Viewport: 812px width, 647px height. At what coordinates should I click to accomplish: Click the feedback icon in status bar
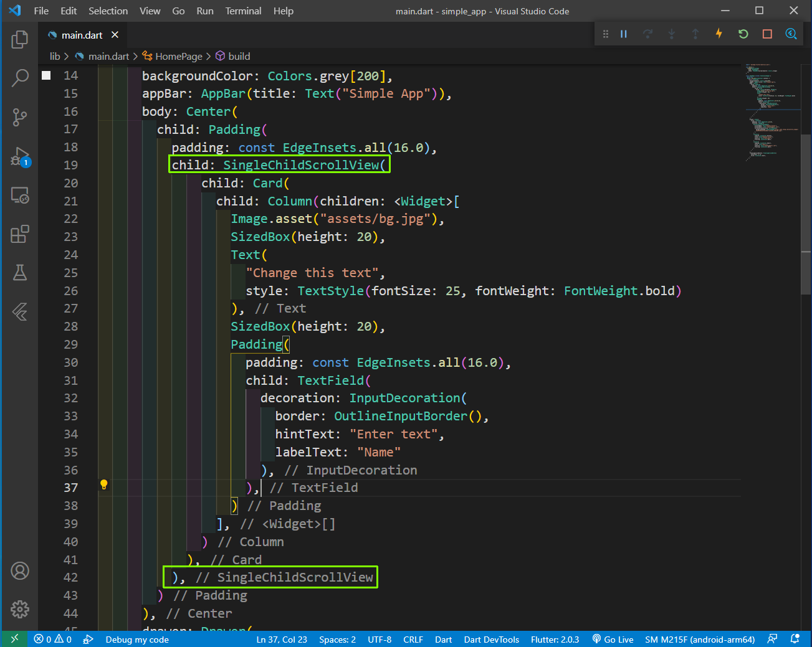point(773,639)
